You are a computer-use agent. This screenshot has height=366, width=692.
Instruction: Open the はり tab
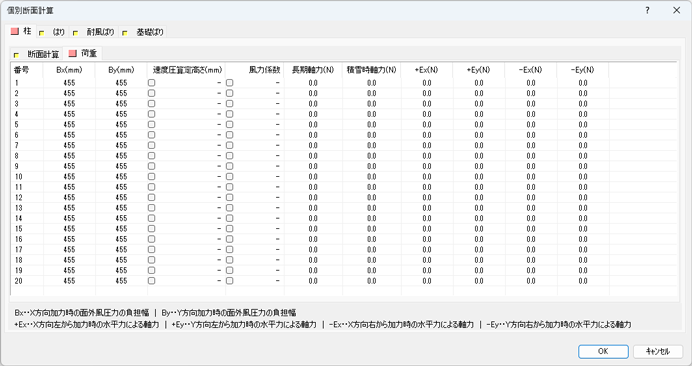point(53,32)
